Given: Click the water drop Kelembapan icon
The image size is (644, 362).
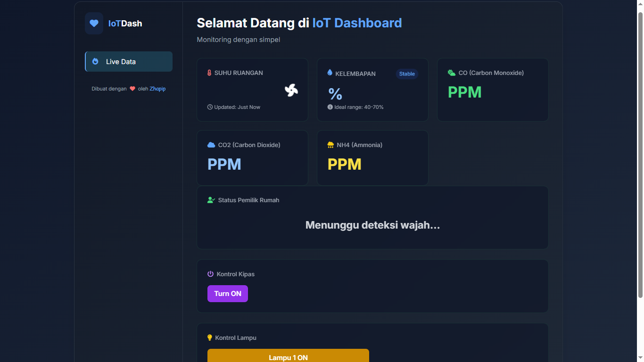Looking at the screenshot, I should [330, 73].
